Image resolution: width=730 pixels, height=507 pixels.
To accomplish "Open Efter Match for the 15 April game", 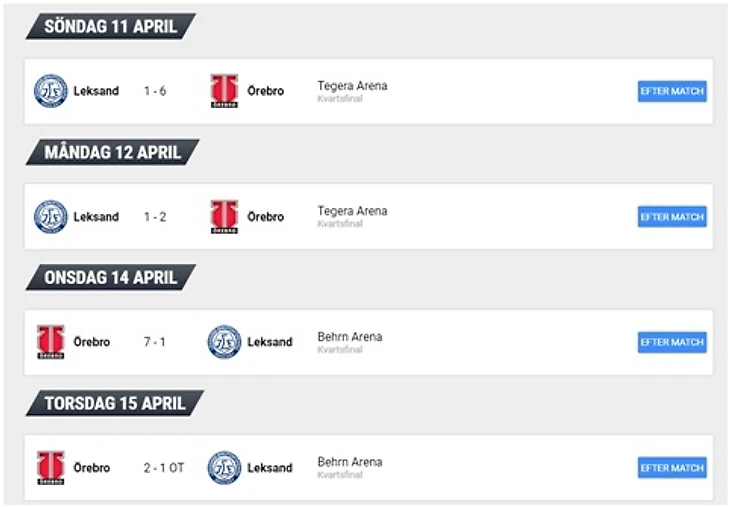I will point(672,468).
